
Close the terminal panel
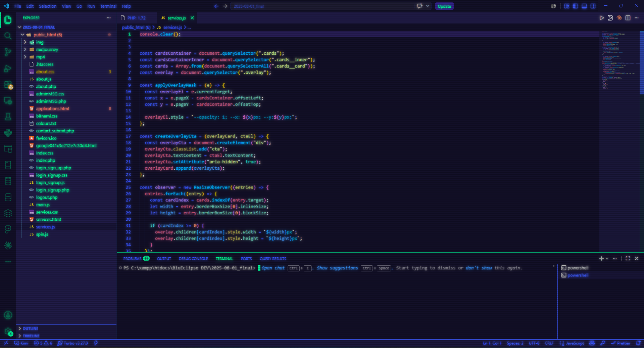point(637,258)
